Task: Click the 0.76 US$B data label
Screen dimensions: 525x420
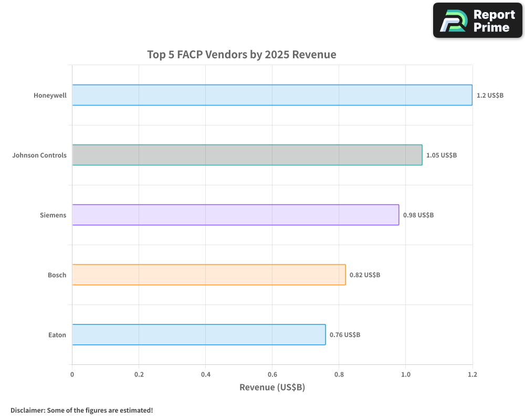Action: point(345,335)
